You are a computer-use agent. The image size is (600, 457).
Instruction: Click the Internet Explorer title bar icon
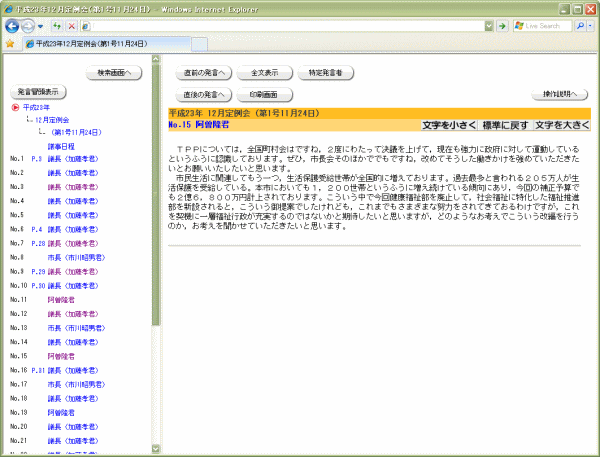pyautogui.click(x=8, y=9)
